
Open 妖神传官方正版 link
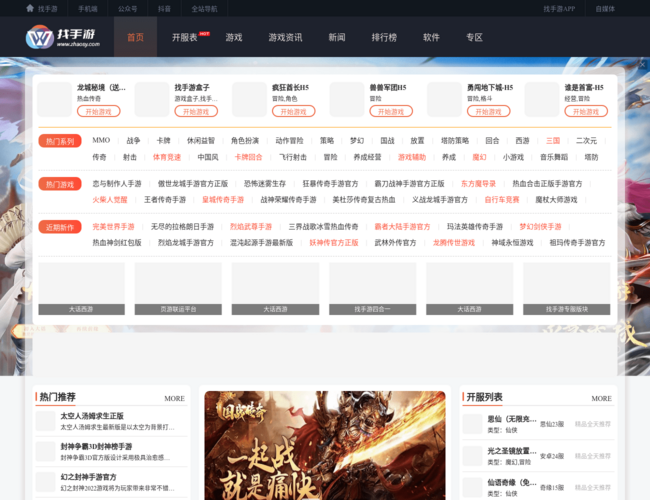click(x=334, y=243)
